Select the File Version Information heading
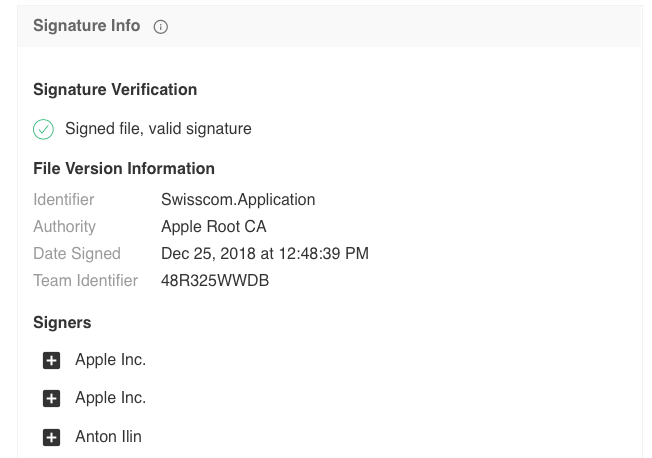The image size is (652, 458). click(124, 169)
